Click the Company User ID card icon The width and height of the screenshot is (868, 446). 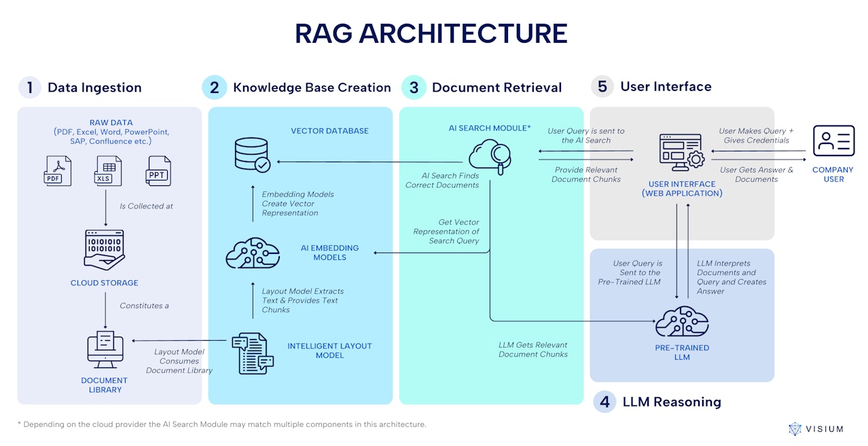click(833, 142)
